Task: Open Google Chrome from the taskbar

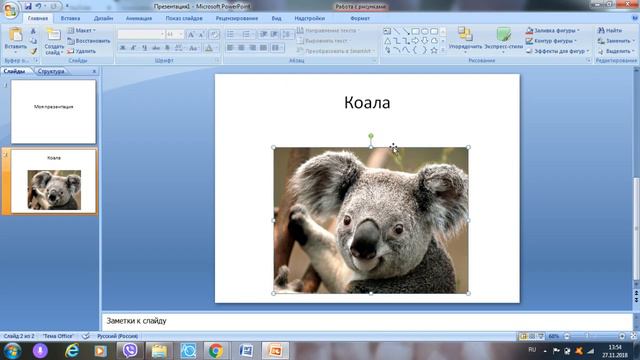Action: pyautogui.click(x=215, y=351)
